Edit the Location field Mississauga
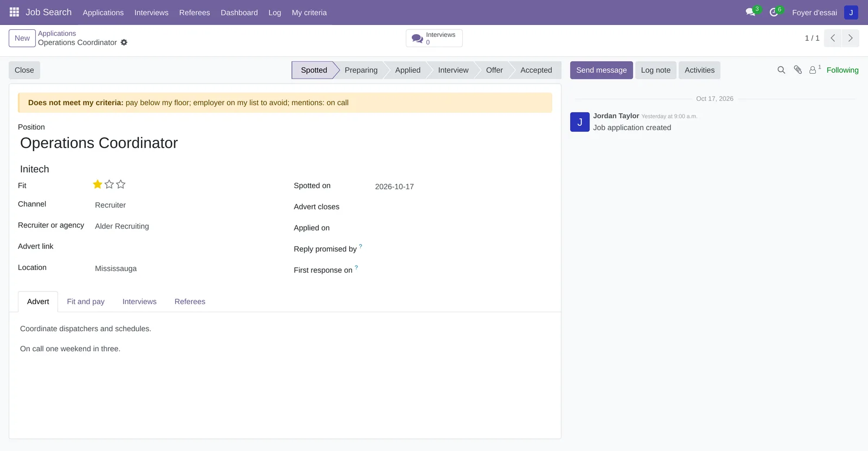 pos(184,268)
